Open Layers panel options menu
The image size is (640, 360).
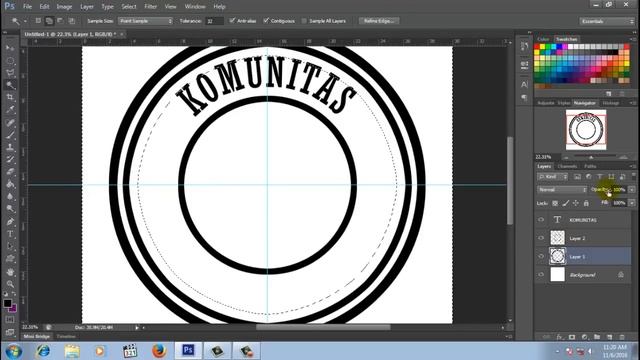tap(632, 167)
